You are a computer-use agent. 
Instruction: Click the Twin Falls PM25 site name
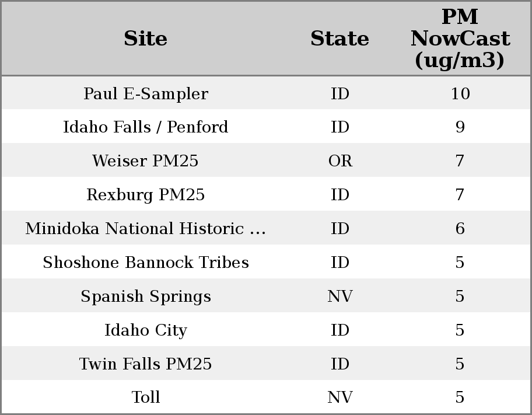point(145,364)
